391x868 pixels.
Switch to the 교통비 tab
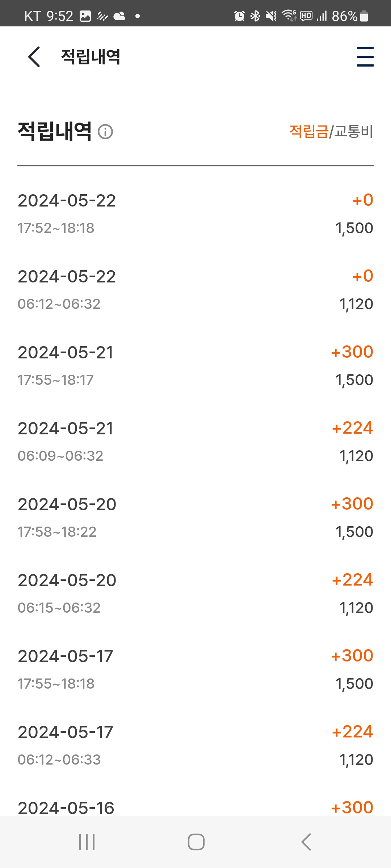click(353, 131)
